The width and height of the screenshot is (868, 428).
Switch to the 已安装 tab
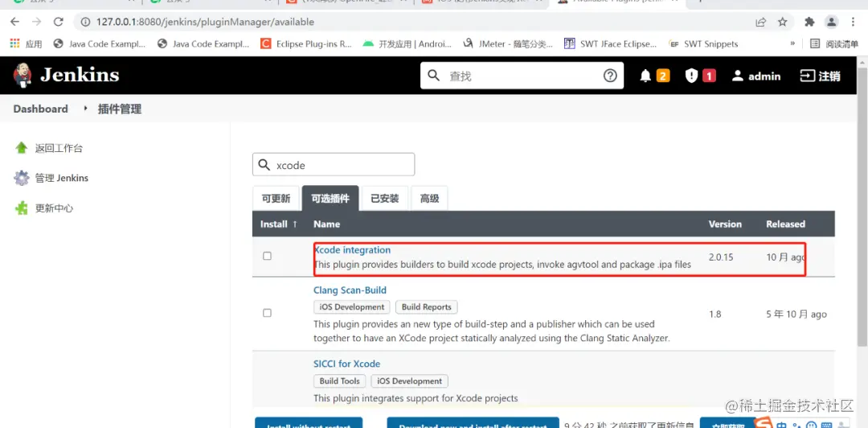pyautogui.click(x=385, y=199)
